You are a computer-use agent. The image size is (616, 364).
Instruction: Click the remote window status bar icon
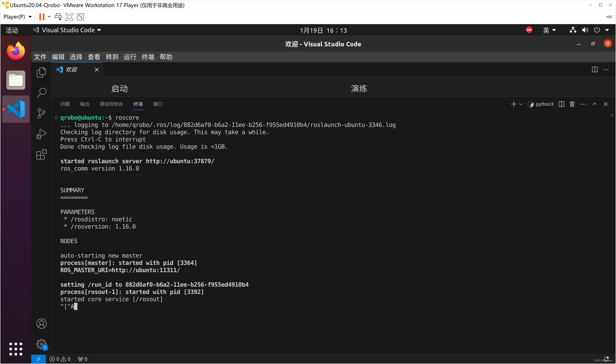pos(38,359)
